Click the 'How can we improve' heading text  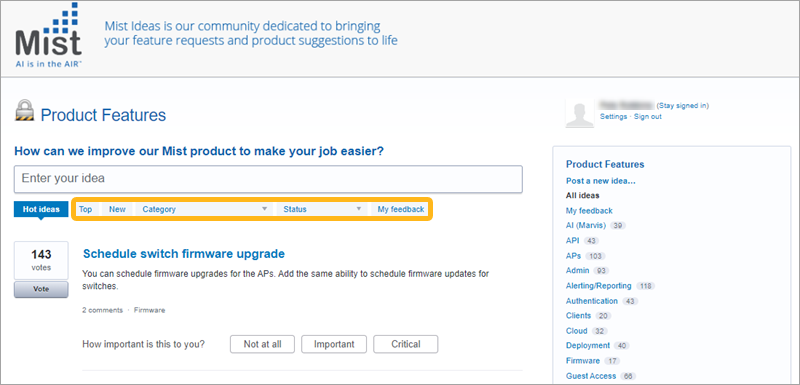pyautogui.click(x=199, y=151)
